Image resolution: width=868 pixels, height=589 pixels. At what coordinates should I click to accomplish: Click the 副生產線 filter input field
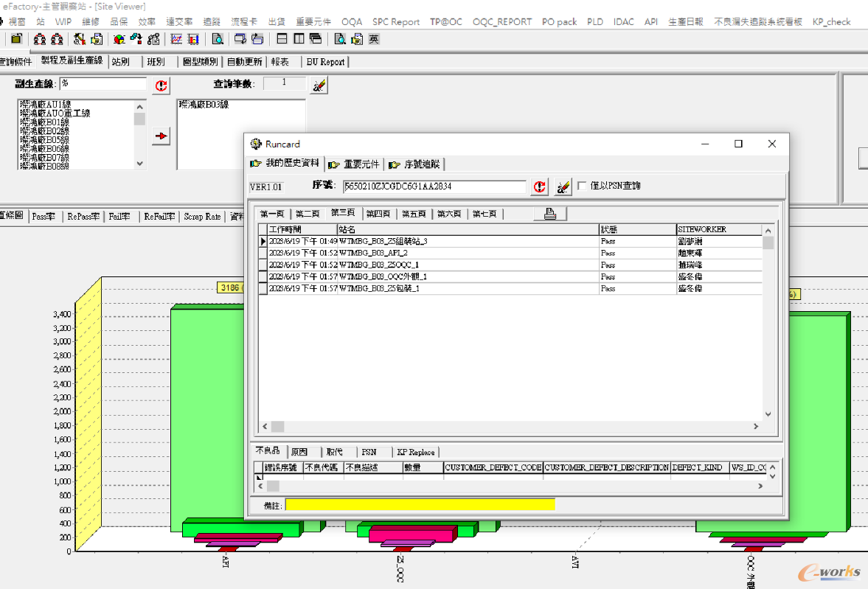click(x=103, y=83)
